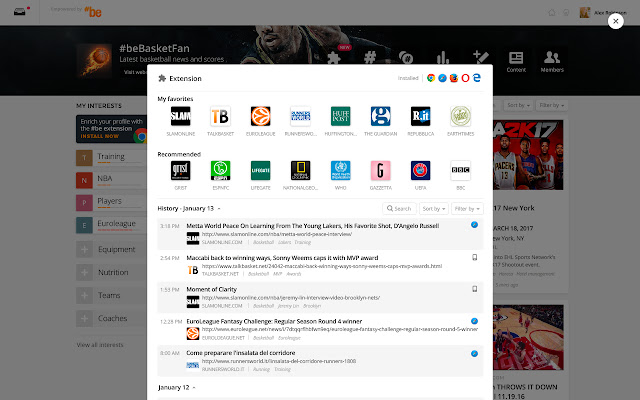This screenshot has height=400, width=640.
Task: Expand the January 12 history section
Action: (194, 387)
